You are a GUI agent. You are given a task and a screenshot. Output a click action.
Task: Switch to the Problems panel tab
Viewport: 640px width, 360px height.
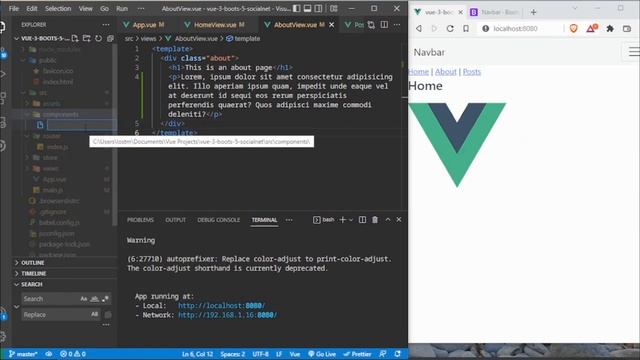(140, 220)
